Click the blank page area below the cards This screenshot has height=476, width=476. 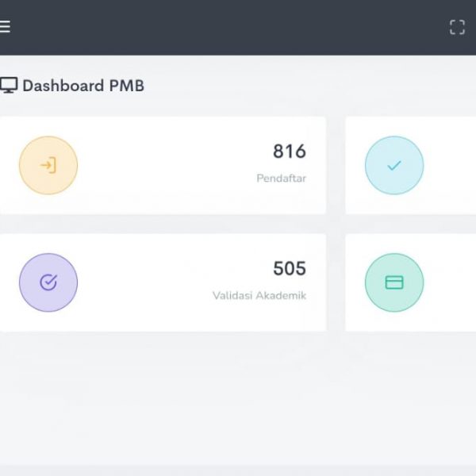238,397
